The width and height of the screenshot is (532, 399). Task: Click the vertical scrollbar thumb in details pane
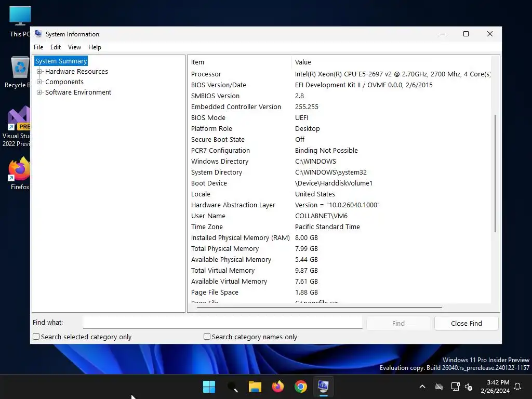point(495,174)
